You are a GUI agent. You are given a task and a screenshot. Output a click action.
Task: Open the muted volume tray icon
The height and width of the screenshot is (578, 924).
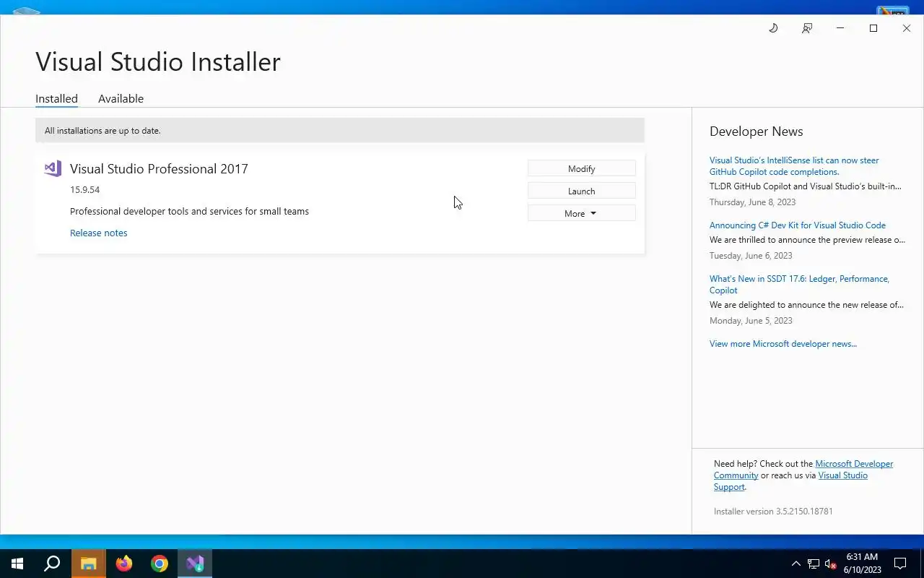click(831, 564)
